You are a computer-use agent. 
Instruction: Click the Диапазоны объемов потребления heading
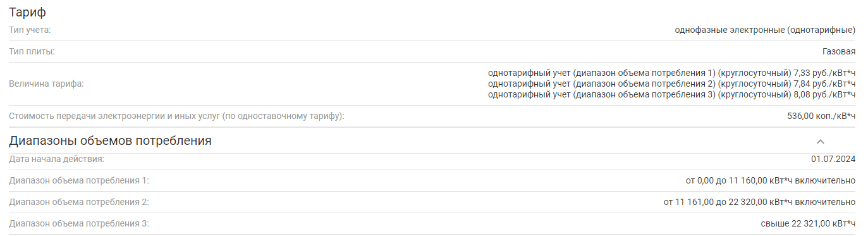(110, 140)
